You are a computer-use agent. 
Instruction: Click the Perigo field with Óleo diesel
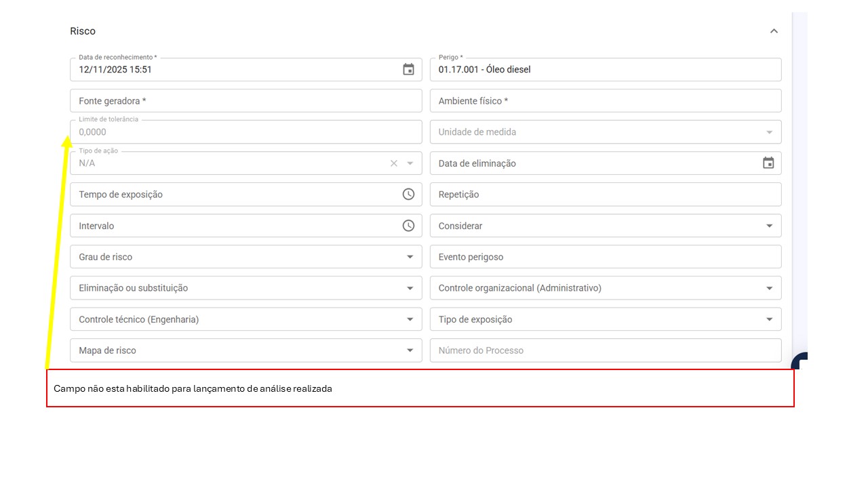click(605, 69)
